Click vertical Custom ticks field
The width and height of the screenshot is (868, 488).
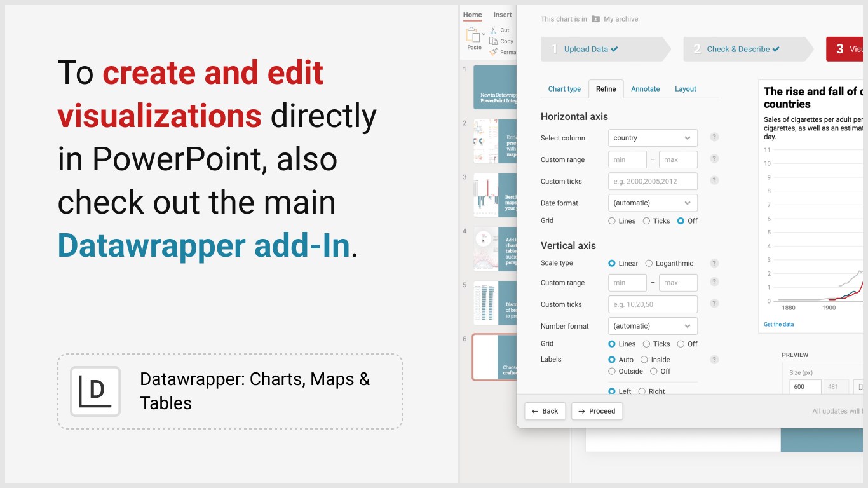click(653, 304)
